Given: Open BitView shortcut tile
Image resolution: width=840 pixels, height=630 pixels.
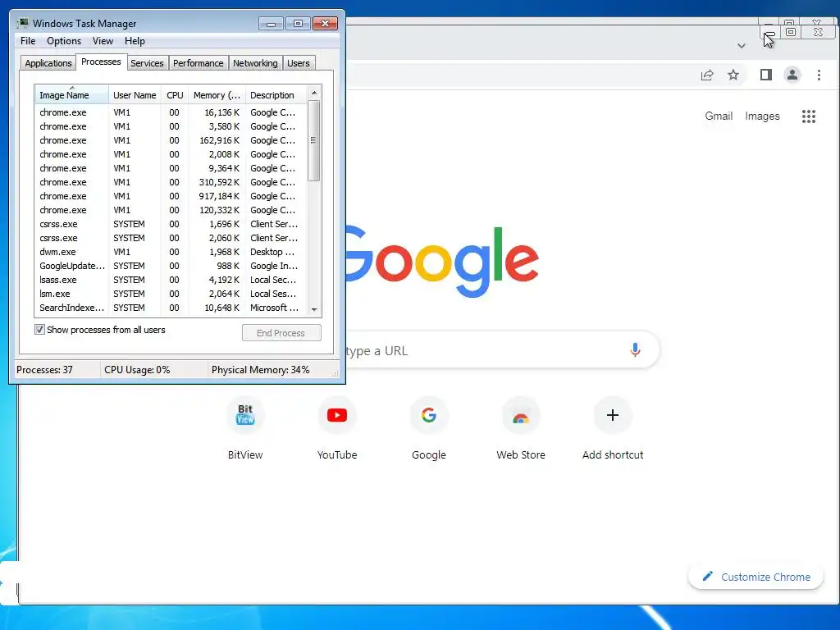Looking at the screenshot, I should [245, 429].
